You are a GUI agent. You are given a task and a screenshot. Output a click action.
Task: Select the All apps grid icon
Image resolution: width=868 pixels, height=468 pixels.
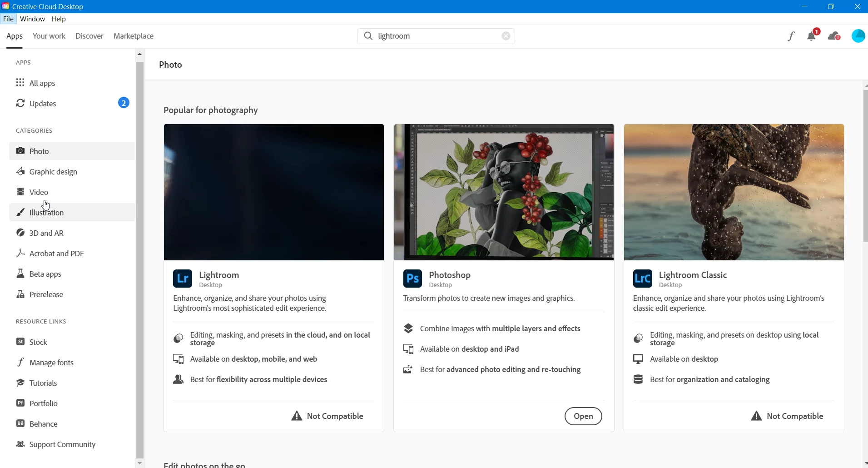pos(20,83)
